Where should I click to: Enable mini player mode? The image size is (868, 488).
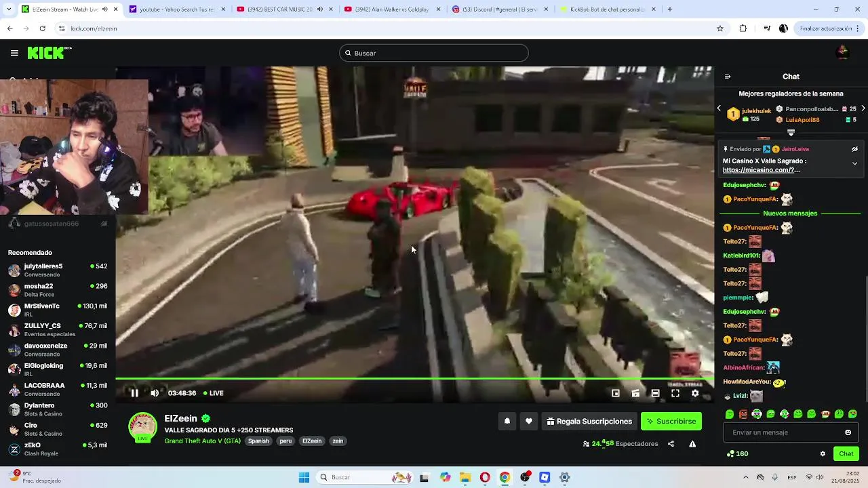tap(616, 393)
